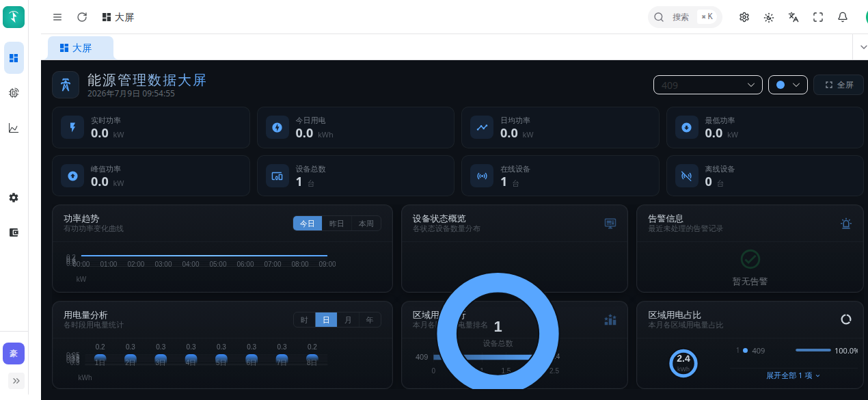Click the 离线设备 no-signal icon
Viewport: 868px width, 400px height.
687,176
